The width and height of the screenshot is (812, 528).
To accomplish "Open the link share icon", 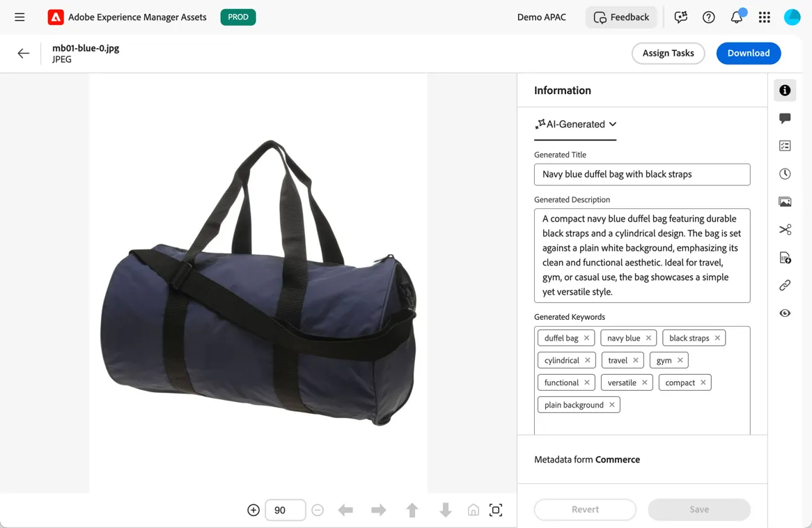I will click(785, 285).
